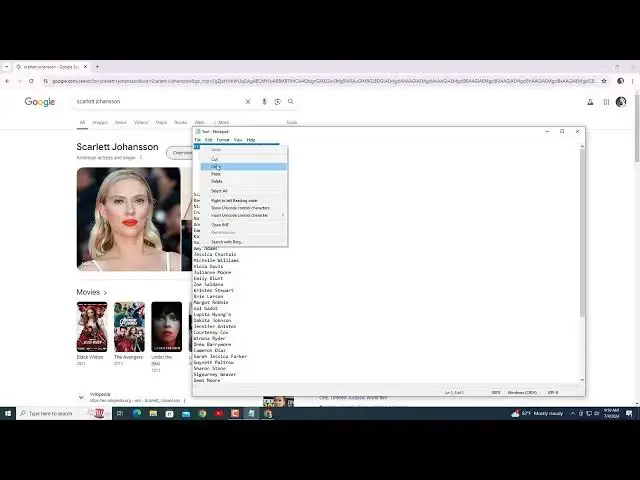
Task: Click the 'Viola Davis' line in Notepad
Action: [x=208, y=266]
